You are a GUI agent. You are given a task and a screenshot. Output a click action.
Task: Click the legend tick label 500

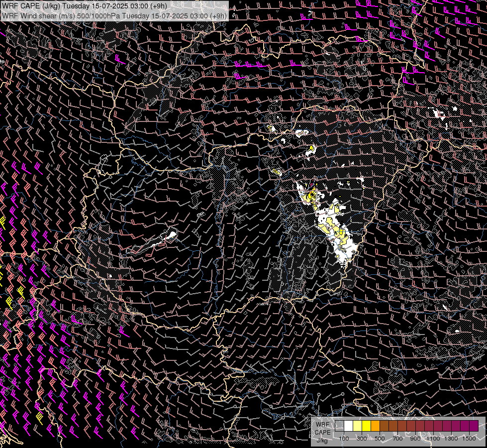click(x=380, y=439)
